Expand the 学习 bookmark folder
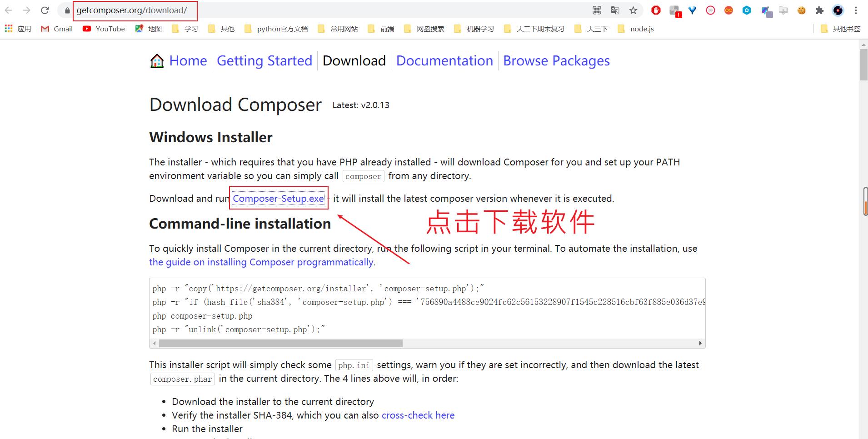 [x=185, y=29]
